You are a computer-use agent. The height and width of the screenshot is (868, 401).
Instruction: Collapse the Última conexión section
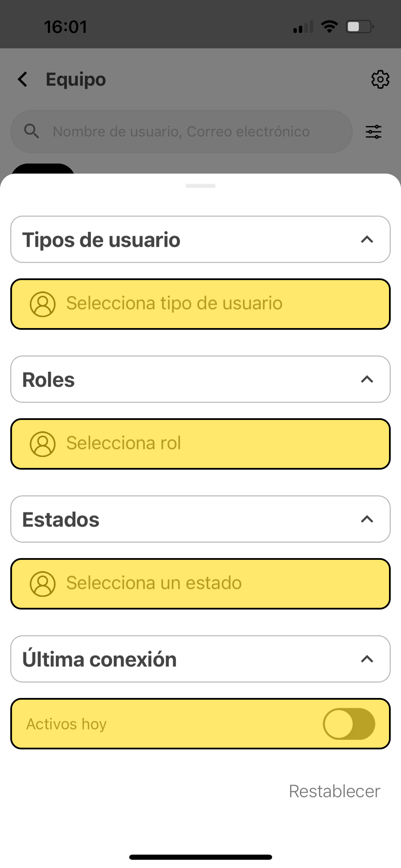pos(367,659)
